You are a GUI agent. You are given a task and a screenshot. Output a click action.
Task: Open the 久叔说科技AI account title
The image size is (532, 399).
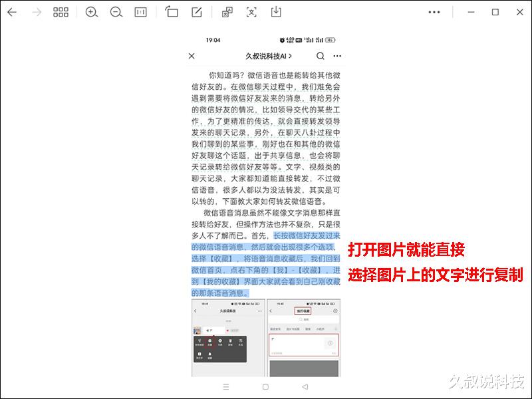pos(269,56)
